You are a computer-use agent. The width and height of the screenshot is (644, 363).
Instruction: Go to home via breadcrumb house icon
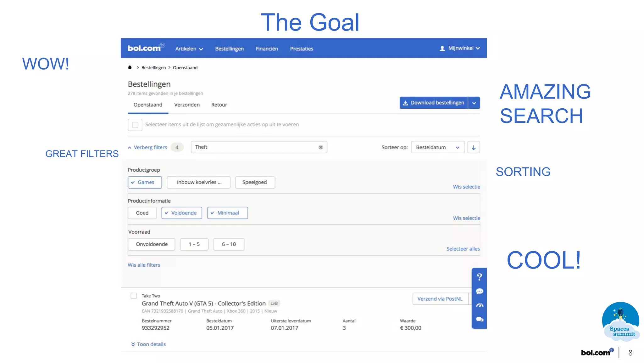coord(130,67)
